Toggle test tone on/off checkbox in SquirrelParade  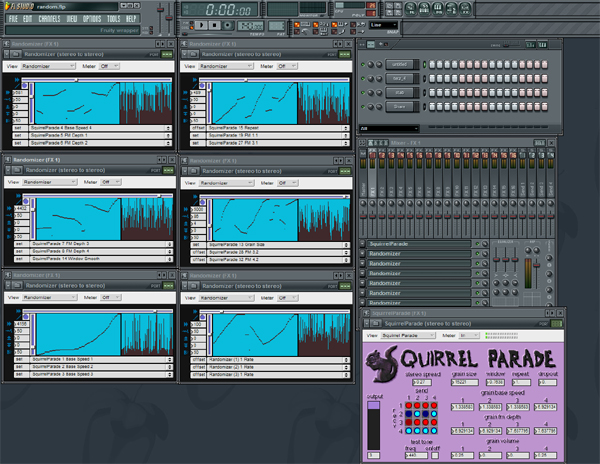click(435, 456)
